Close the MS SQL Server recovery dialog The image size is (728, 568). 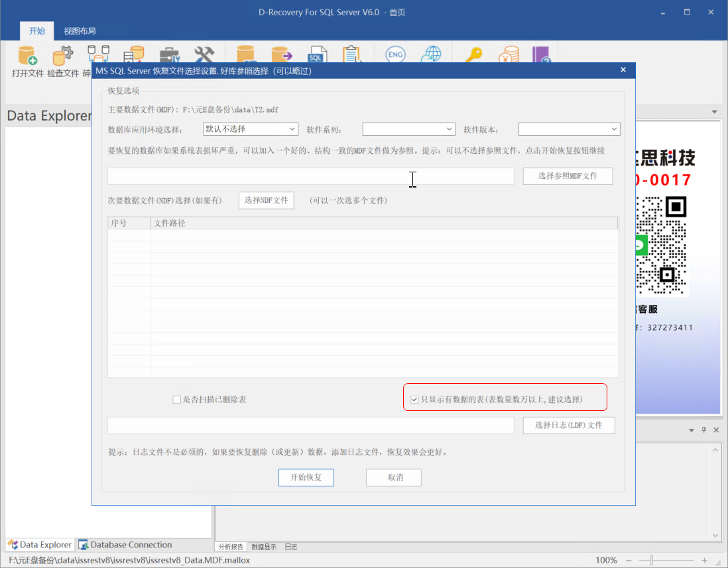tap(623, 70)
